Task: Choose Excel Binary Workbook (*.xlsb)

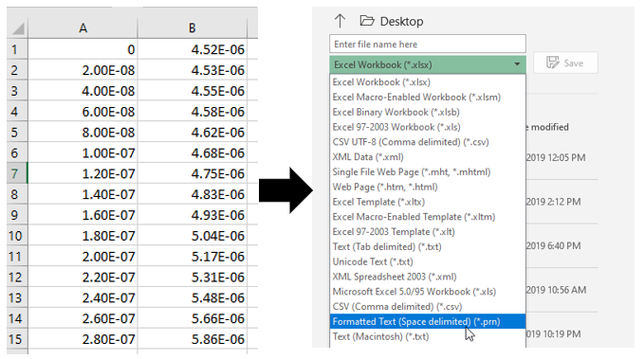Action: pyautogui.click(x=428, y=112)
